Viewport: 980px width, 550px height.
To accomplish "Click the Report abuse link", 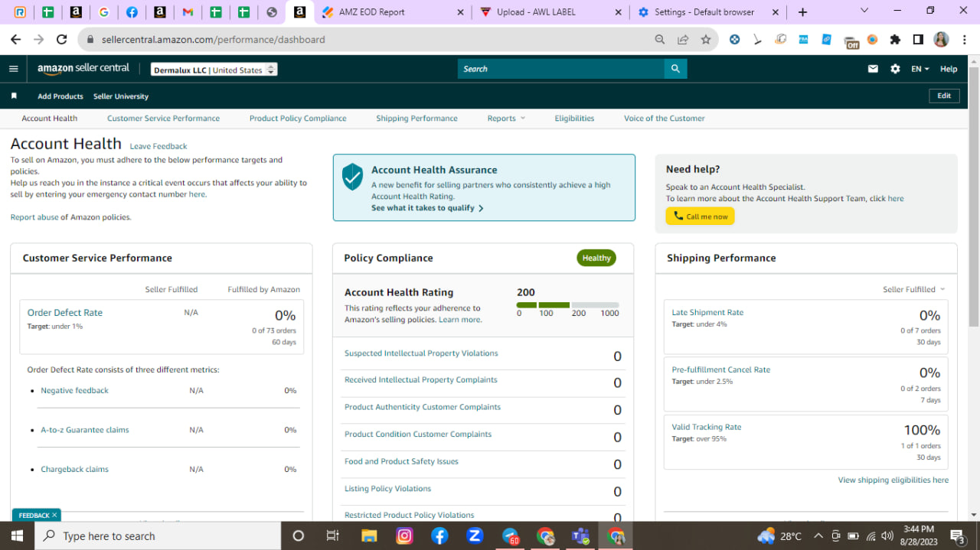I will pyautogui.click(x=34, y=217).
